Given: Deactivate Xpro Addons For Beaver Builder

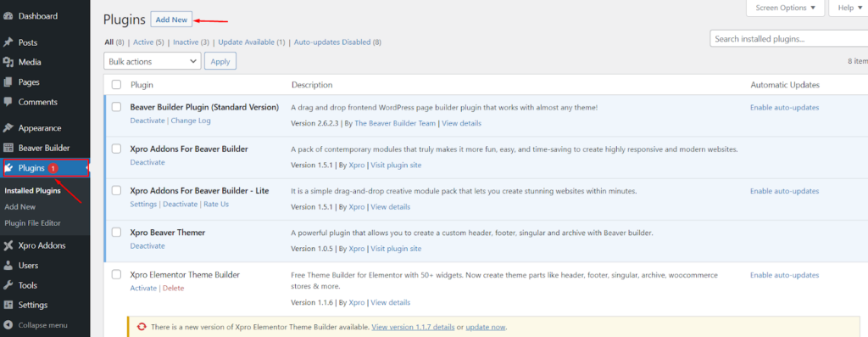Looking at the screenshot, I should point(147,162).
